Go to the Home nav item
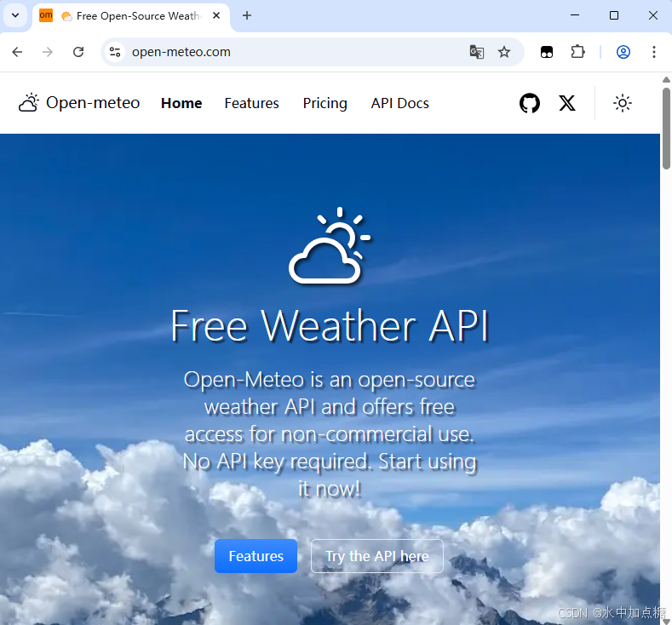The image size is (672, 625). point(181,103)
